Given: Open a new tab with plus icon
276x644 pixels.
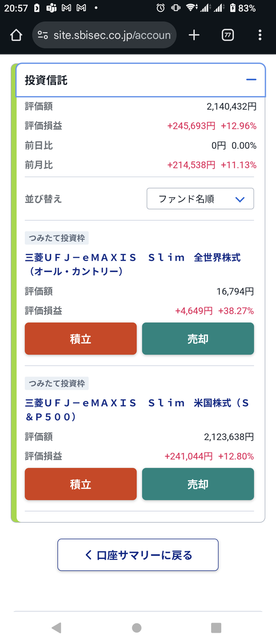Looking at the screenshot, I should tap(194, 35).
